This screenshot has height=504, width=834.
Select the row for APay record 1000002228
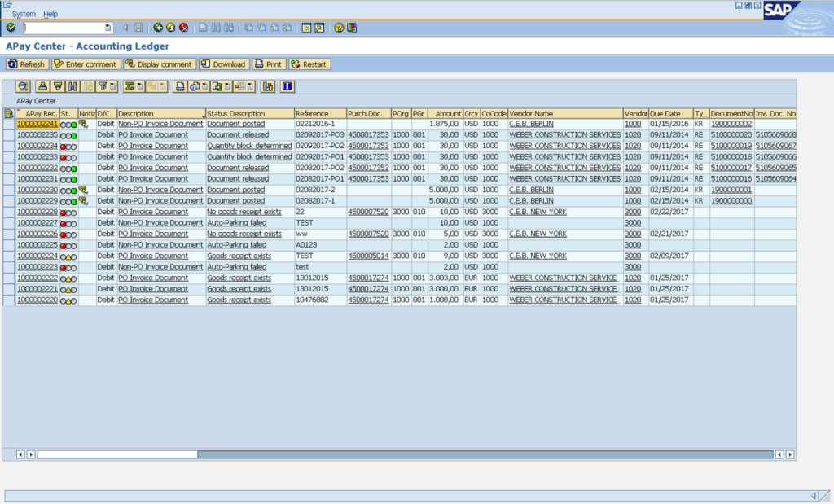pyautogui.click(x=9, y=212)
